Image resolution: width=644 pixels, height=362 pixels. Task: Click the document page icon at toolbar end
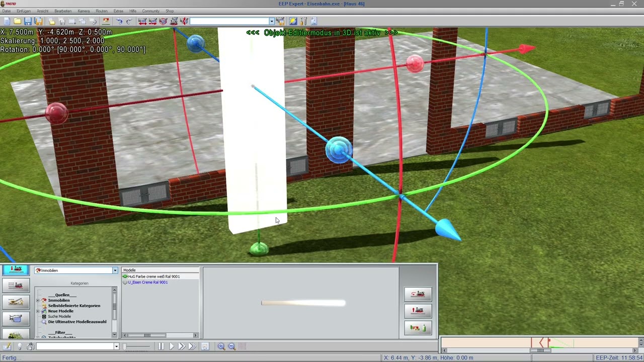(x=314, y=21)
